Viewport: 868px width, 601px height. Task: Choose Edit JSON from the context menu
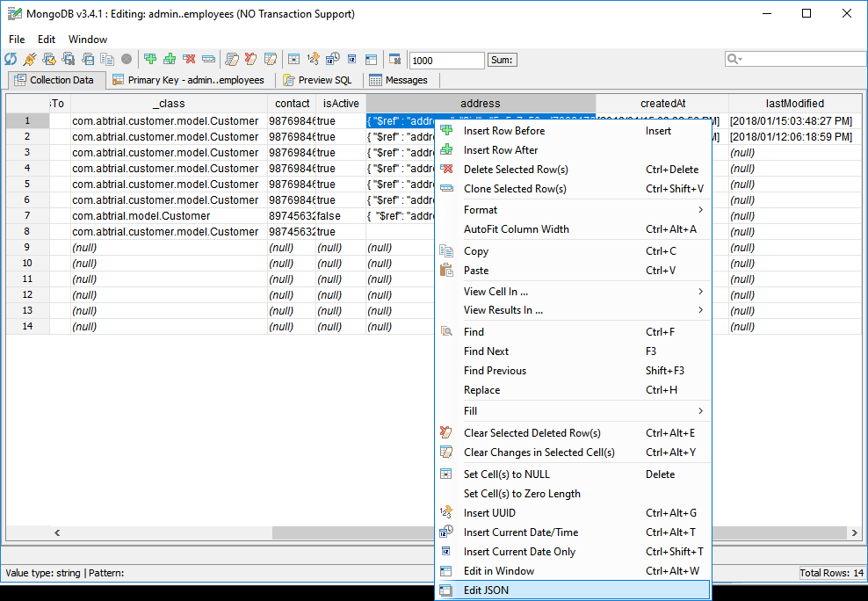(575, 590)
